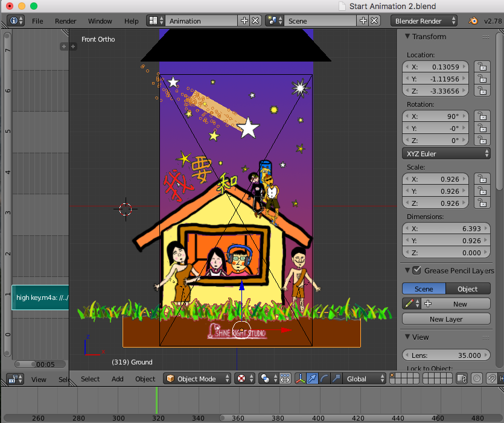Add a new screen layout with plus

coord(244,21)
